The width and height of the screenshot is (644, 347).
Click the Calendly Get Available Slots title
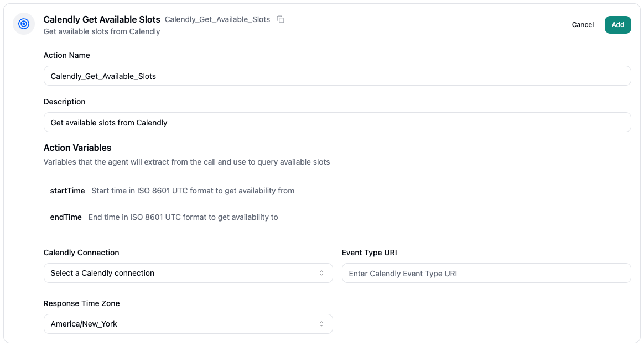101,19
